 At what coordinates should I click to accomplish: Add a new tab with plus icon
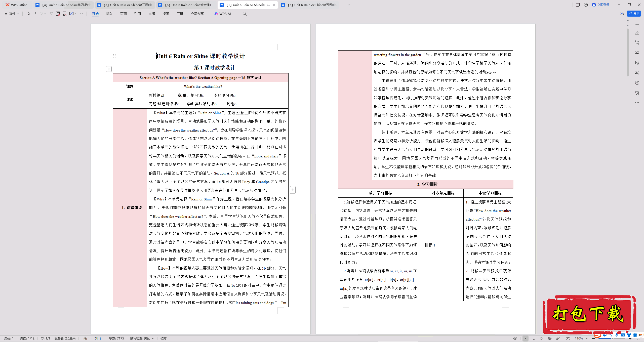point(344,5)
